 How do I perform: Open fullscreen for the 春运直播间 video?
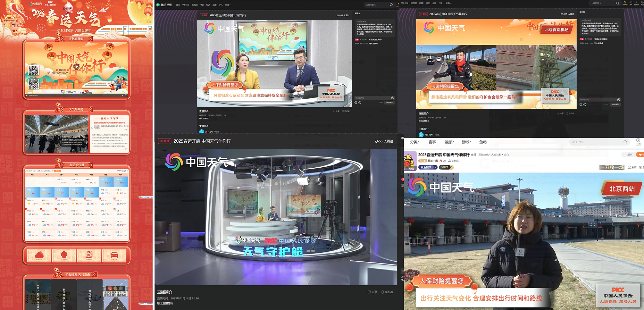[126, 95]
